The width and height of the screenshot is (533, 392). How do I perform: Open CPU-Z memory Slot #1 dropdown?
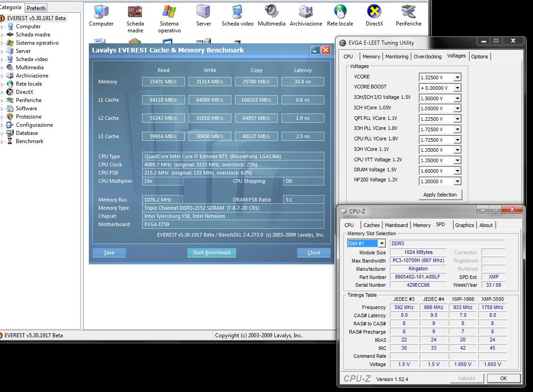(382, 243)
